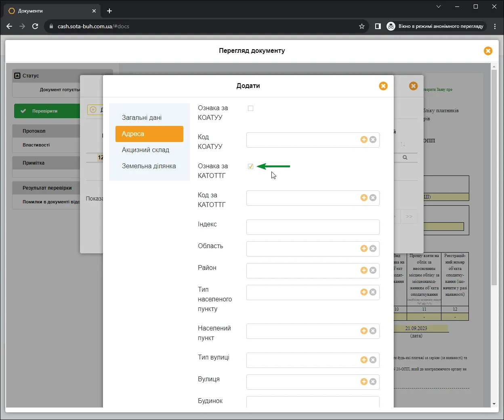Open selector plus icon for Вулиця
Image resolution: width=504 pixels, height=420 pixels.
pos(364,382)
